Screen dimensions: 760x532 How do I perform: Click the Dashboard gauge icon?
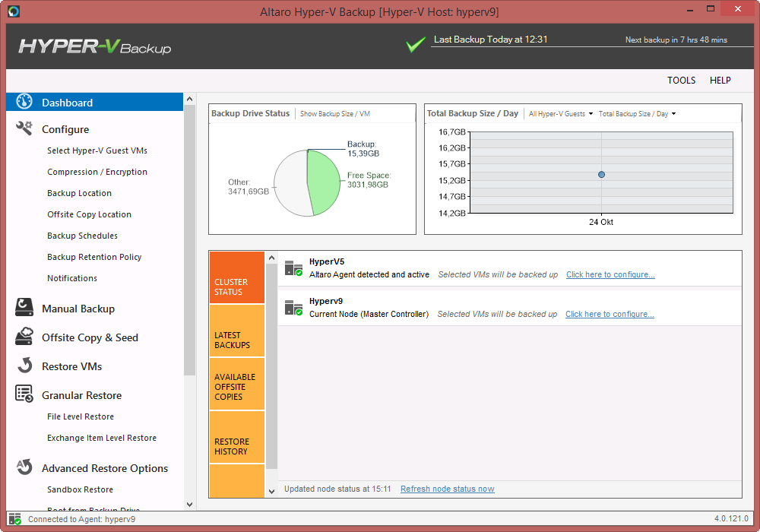24,102
